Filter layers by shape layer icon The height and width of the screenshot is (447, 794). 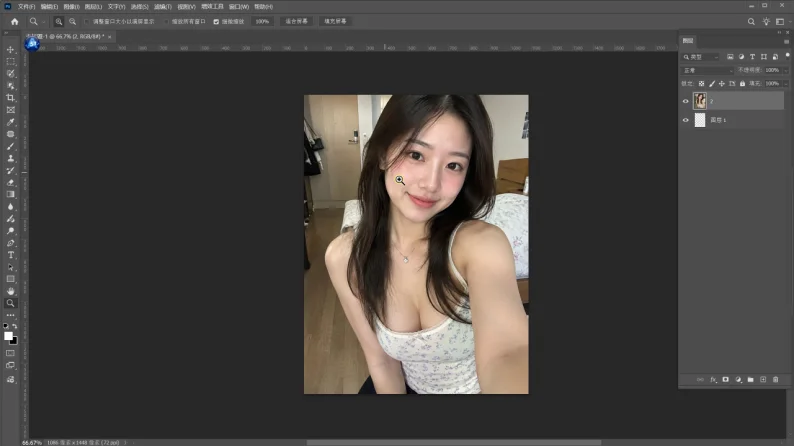click(764, 57)
